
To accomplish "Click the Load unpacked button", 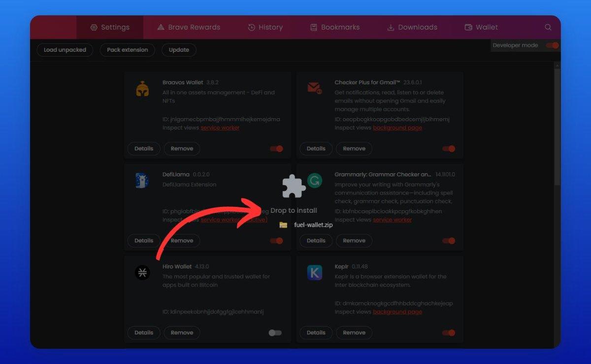I will click(x=65, y=50).
